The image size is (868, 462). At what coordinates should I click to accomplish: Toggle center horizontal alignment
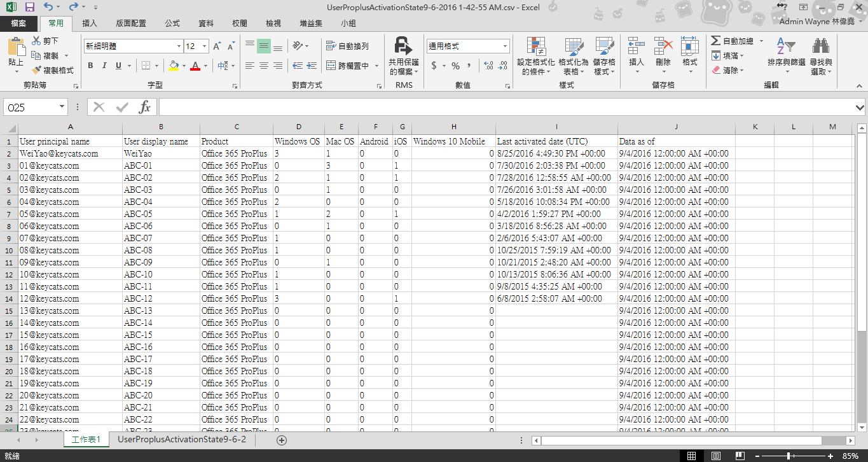tap(264, 66)
